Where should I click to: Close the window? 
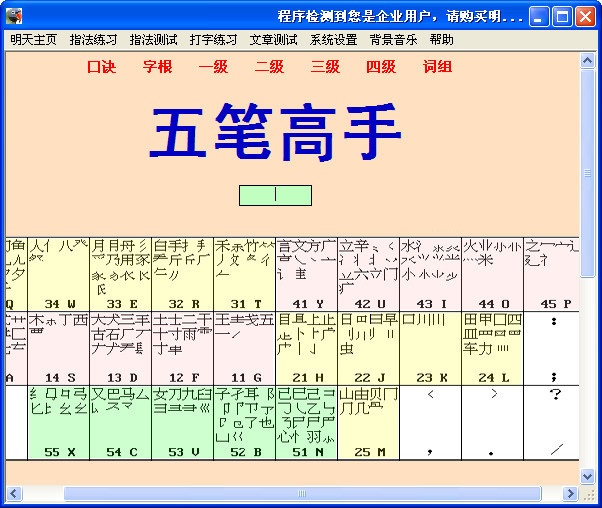point(586,17)
